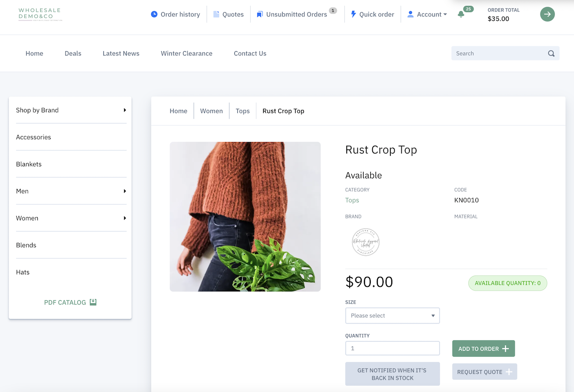
Task: Click the Order history clock icon
Action: click(154, 14)
